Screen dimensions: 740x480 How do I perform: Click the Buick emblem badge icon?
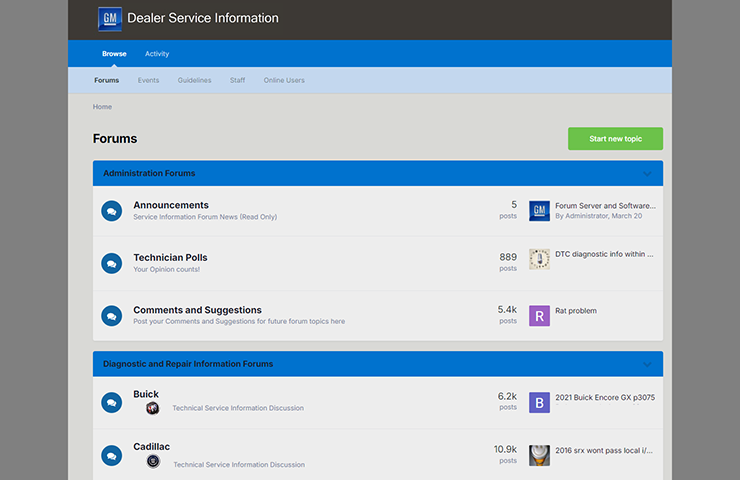tap(152, 408)
